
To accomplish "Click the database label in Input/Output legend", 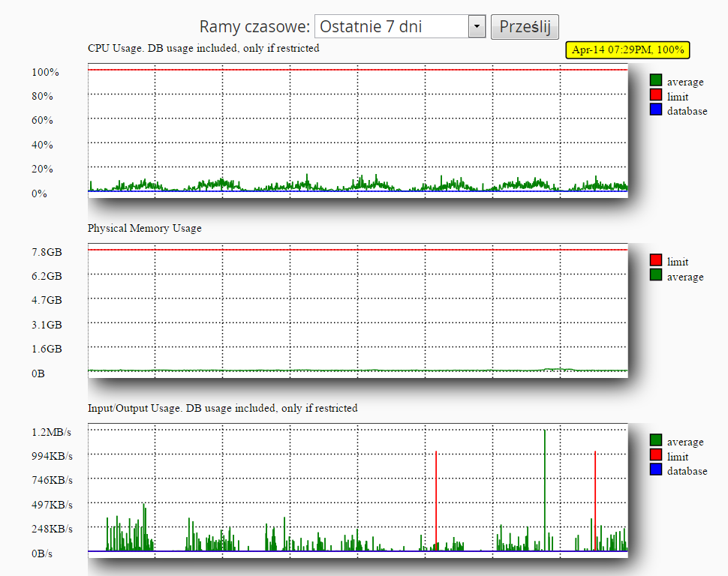I will tap(687, 472).
